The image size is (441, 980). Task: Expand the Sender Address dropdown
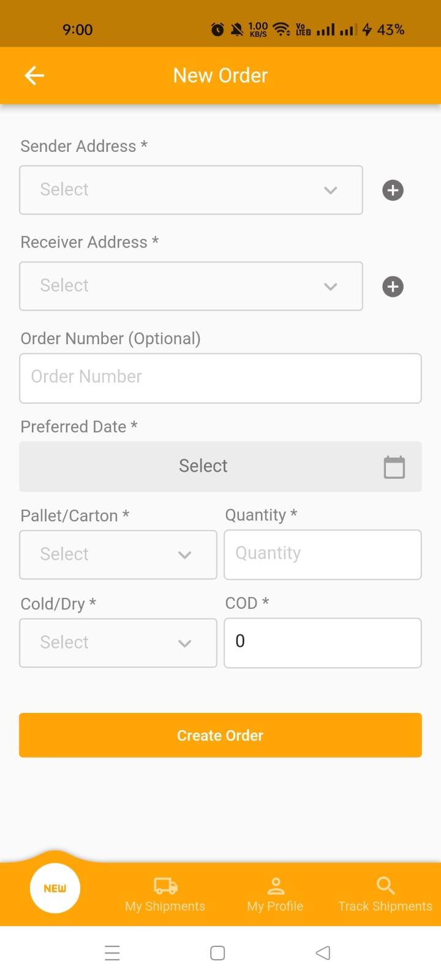pyautogui.click(x=191, y=190)
